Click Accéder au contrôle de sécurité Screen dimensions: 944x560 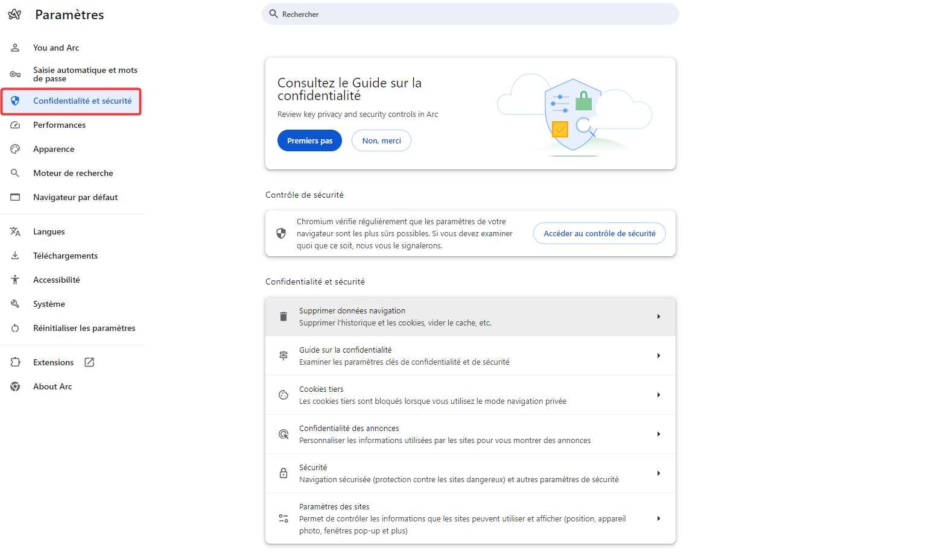tap(600, 233)
